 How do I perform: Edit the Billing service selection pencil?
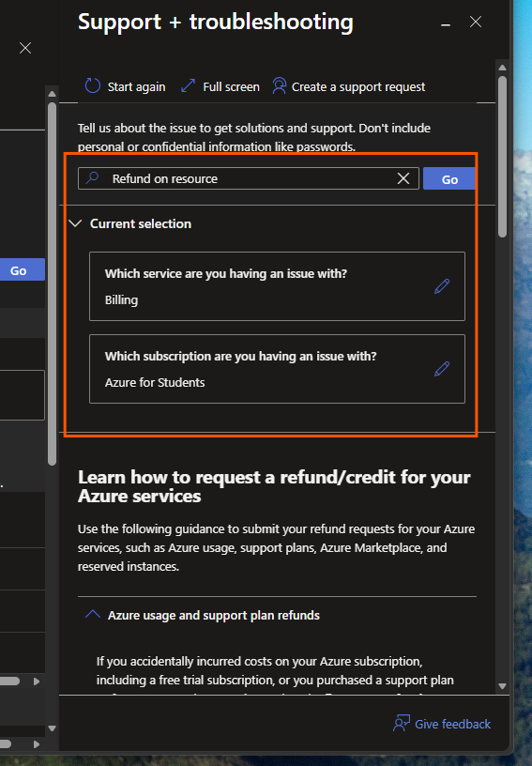[x=442, y=286]
